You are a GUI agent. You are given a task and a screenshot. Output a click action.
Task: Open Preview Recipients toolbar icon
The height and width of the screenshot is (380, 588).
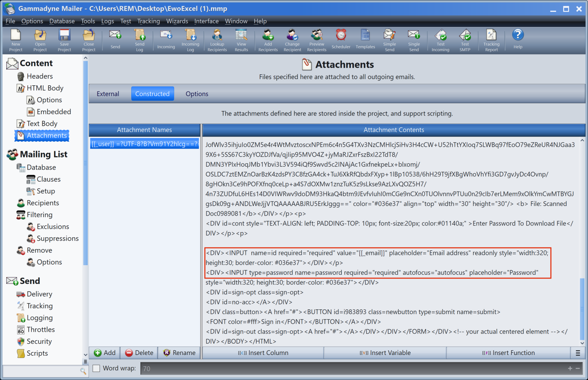(317, 35)
